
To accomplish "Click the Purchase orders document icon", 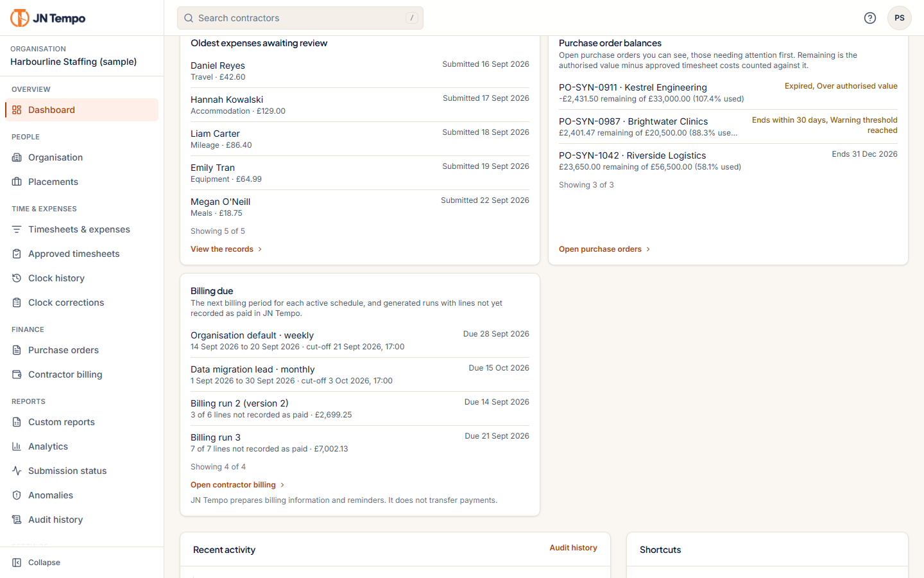I will (17, 350).
